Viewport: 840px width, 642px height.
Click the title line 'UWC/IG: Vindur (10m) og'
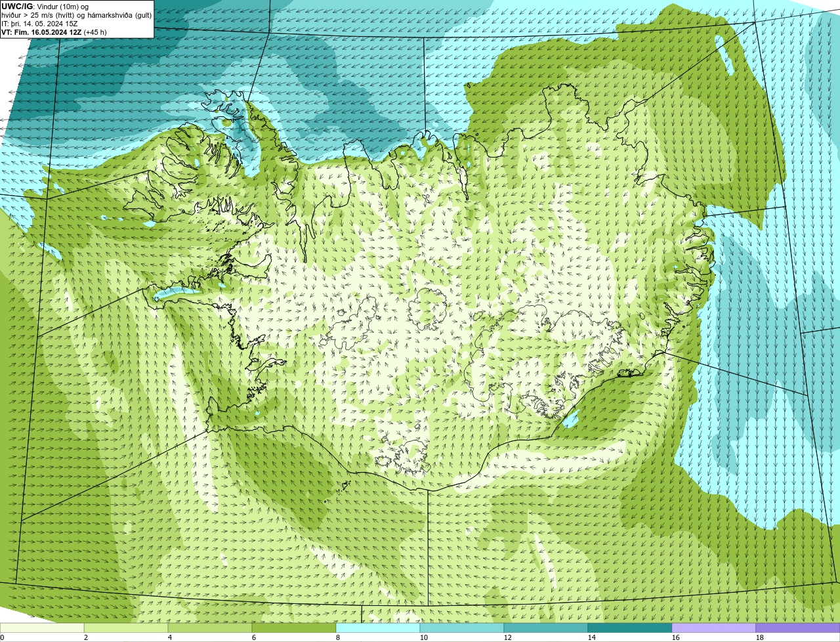45,6
